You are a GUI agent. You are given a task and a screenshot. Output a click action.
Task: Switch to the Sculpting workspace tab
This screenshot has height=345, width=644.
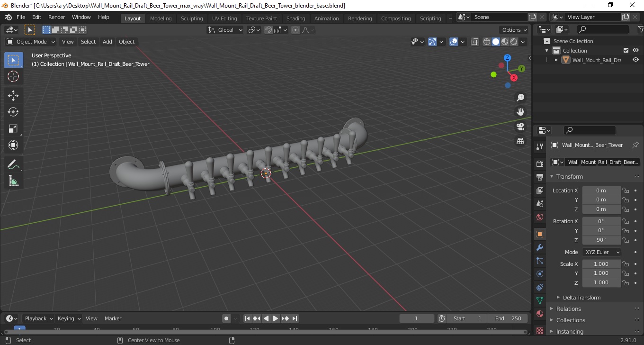[192, 18]
